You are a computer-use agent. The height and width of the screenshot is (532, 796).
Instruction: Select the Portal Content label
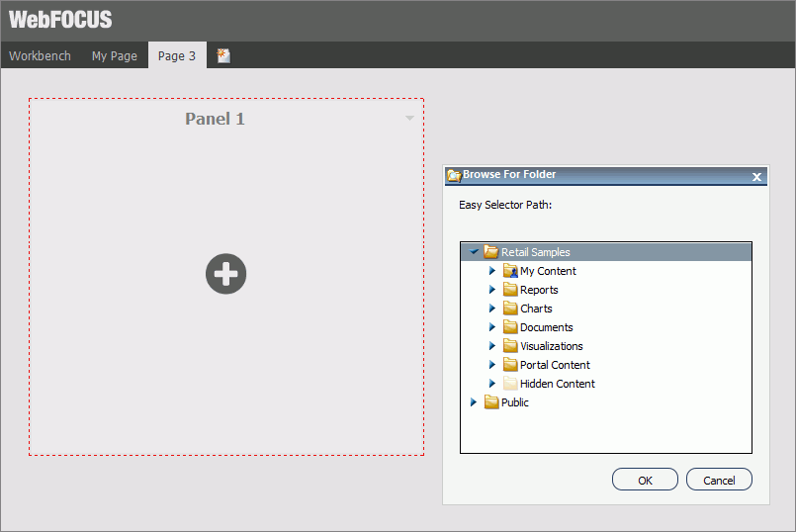pos(555,365)
